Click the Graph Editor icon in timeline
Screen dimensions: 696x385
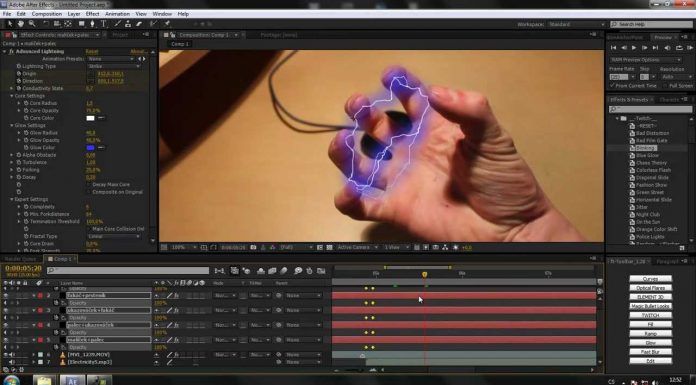click(321, 270)
